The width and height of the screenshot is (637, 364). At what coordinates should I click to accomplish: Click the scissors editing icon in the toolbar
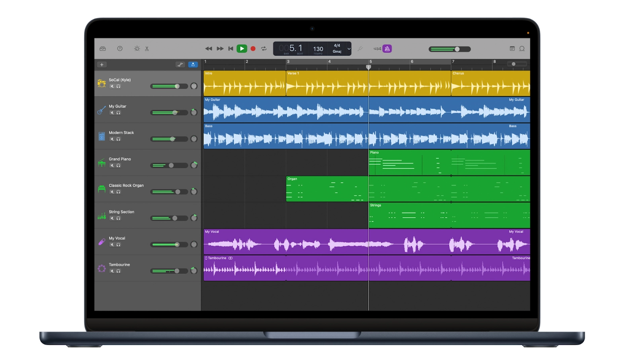point(147,49)
